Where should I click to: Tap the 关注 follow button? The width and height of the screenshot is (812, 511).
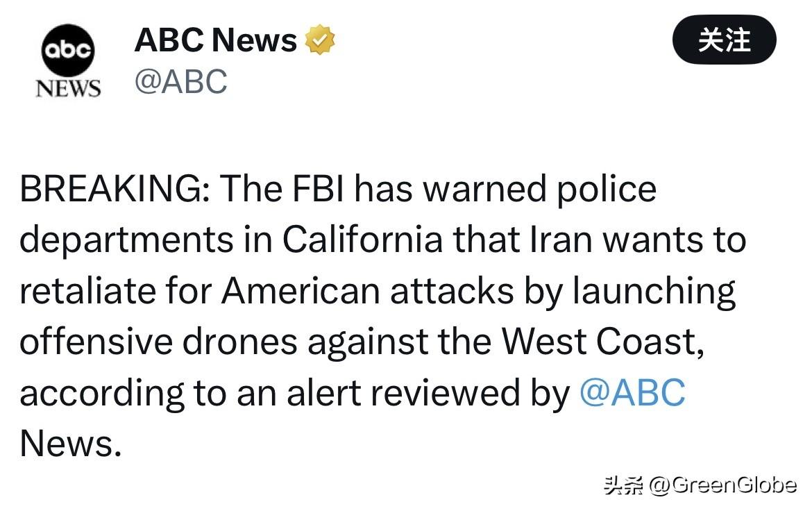(x=724, y=40)
